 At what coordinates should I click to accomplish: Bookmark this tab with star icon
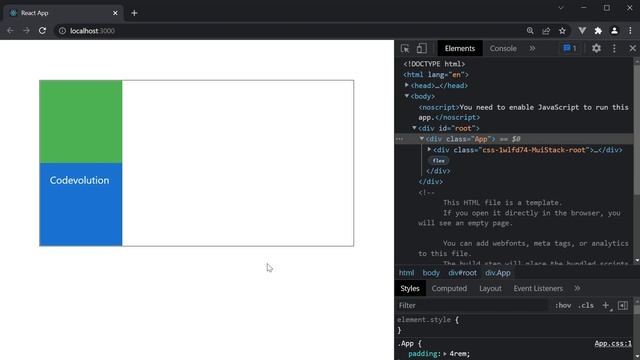tap(562, 31)
